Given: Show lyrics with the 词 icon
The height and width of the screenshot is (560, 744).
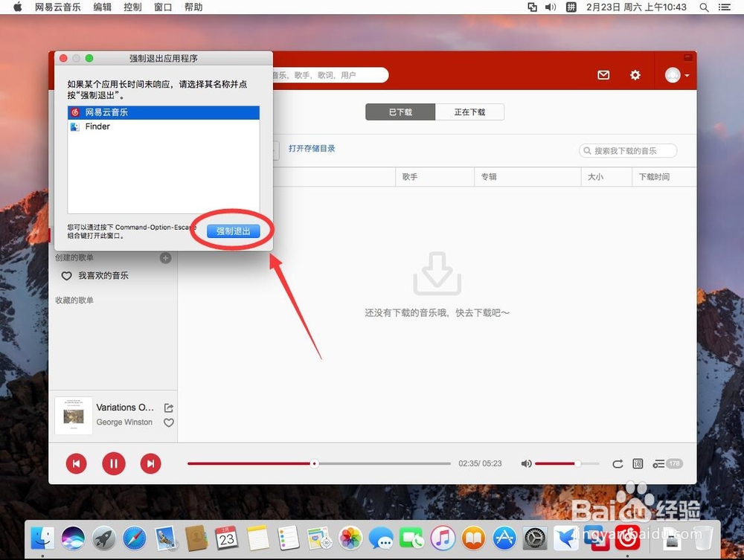Looking at the screenshot, I should tap(638, 464).
